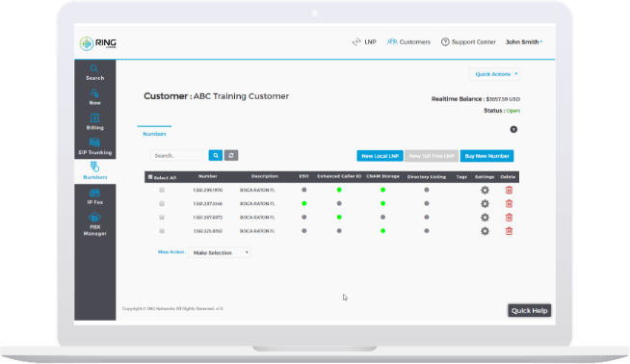Open the New item in the sidebar

click(94, 97)
